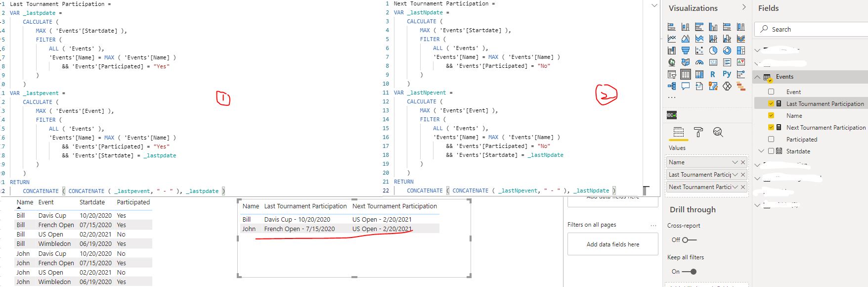Viewport: 868px width, 287px height.
Task: Open Filters on all pages ellipsis menu
Action: (653, 225)
